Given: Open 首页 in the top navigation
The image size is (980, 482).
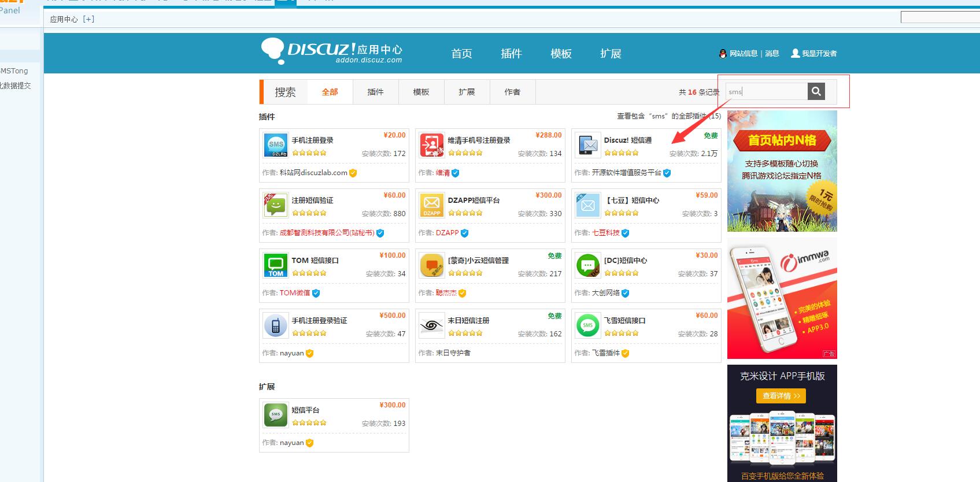Looking at the screenshot, I should (461, 54).
